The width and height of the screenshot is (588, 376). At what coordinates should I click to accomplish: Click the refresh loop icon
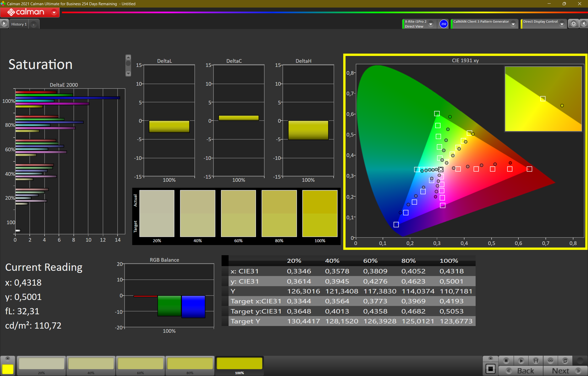click(x=565, y=361)
